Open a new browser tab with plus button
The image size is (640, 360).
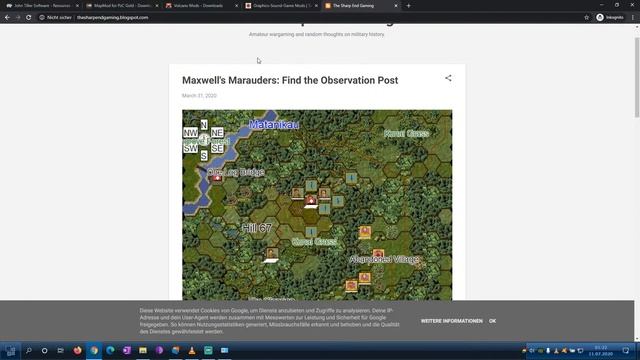pos(408,6)
